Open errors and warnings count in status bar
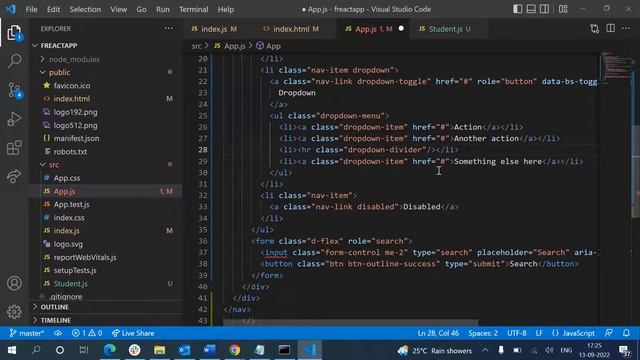 [87, 333]
